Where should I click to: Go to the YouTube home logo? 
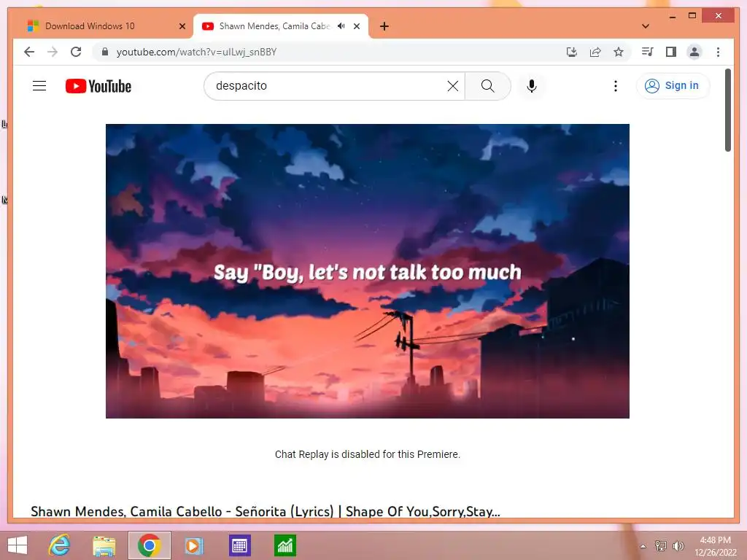pos(98,86)
